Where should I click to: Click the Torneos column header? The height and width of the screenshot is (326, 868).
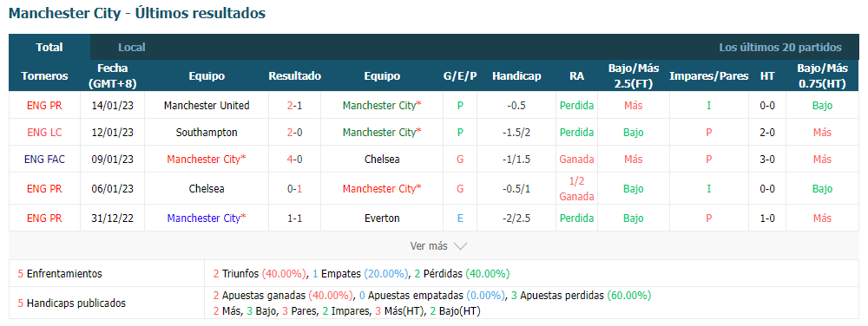click(44, 76)
